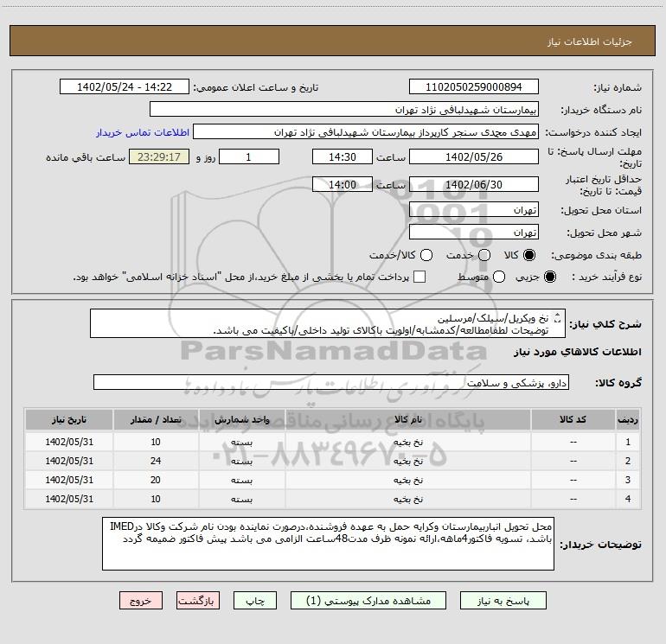Screen dimensions: 666x644
Task: Click the 'خروج' exit button
Action: click(142, 600)
